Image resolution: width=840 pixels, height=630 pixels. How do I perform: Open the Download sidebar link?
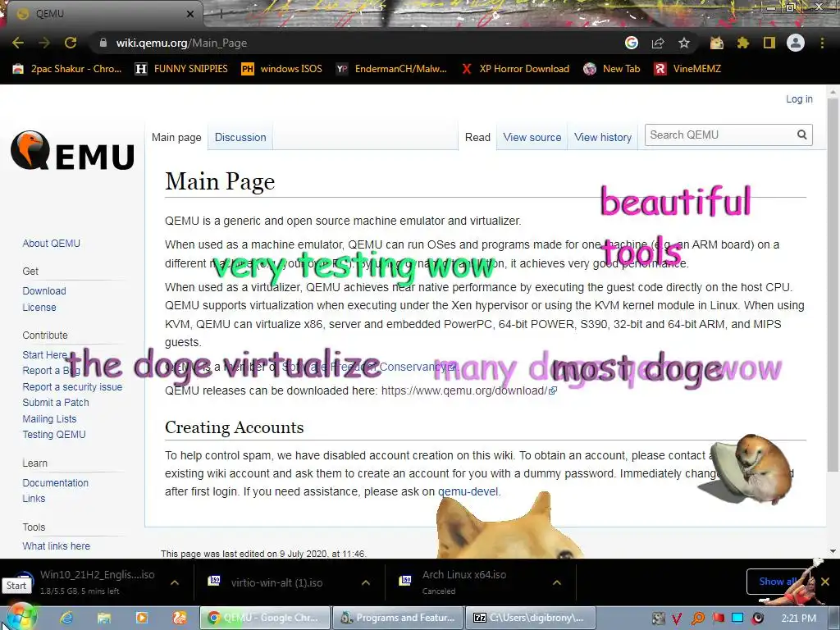click(x=44, y=291)
